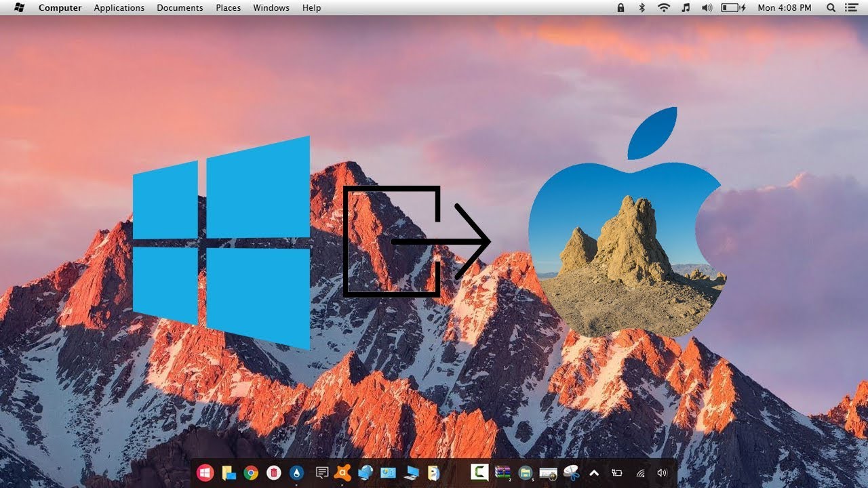Open Spotlight search magnifier icon

point(831,8)
